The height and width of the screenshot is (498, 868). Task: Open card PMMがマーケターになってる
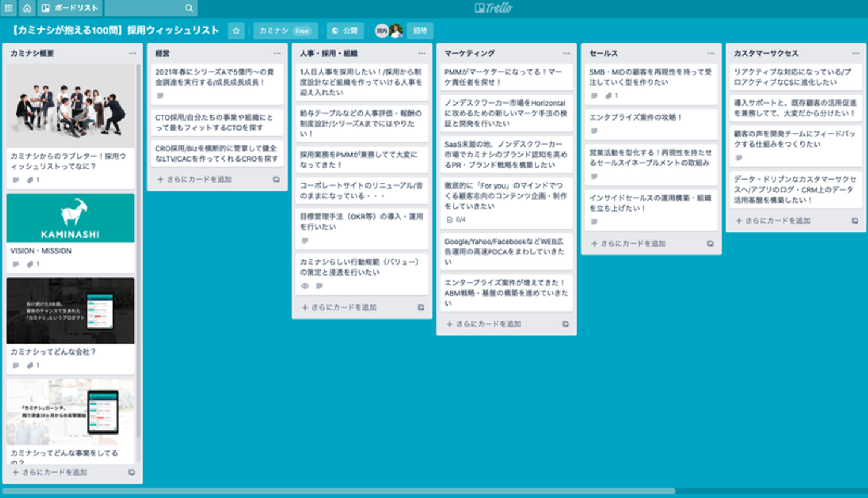(x=506, y=77)
